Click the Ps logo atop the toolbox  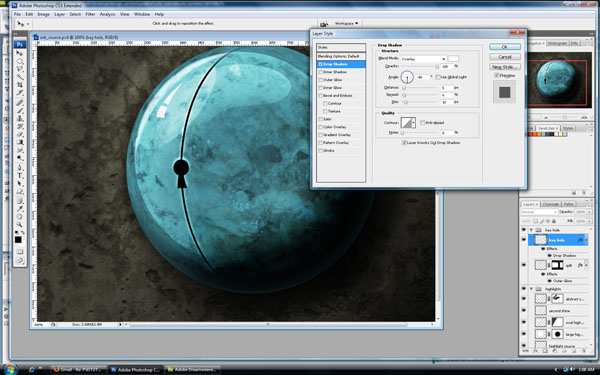(20, 44)
